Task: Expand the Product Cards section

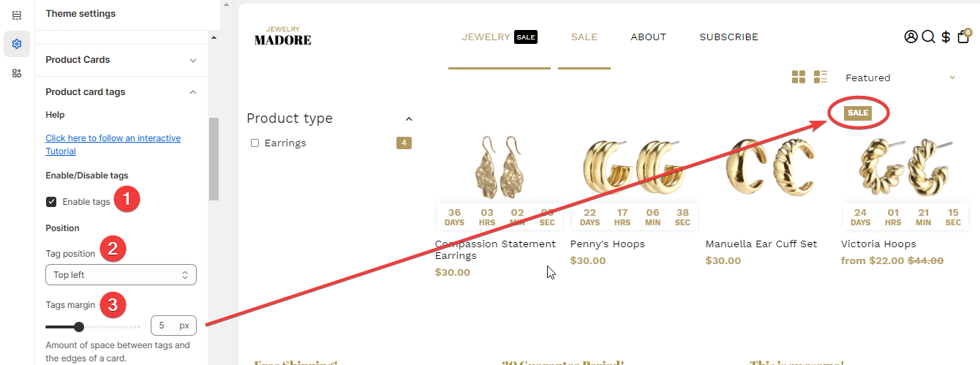Action: pyautogui.click(x=121, y=60)
